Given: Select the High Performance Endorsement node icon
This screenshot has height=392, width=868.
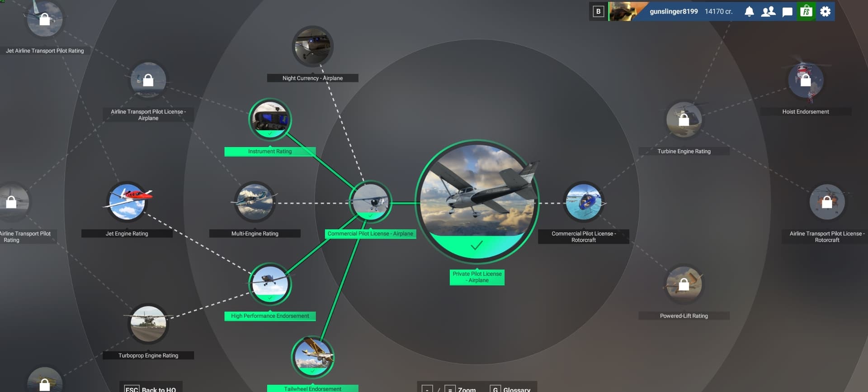Looking at the screenshot, I should 270,284.
